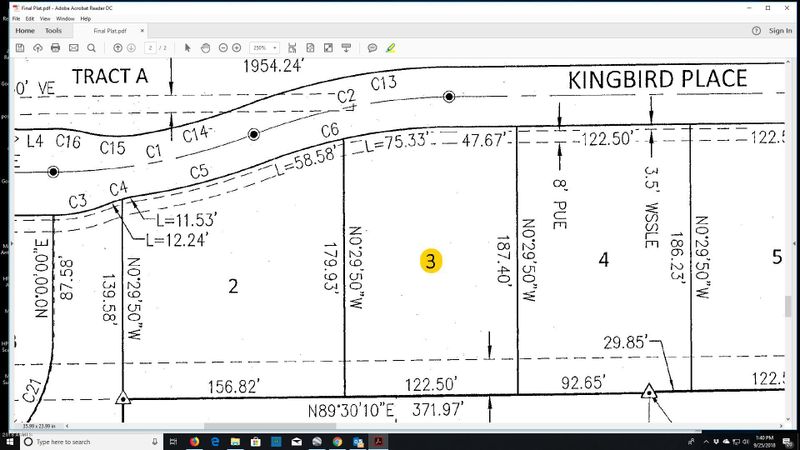Click the yellow highlighted lot 3 marker
Viewport: 800px width, 450px height.
pos(431,261)
